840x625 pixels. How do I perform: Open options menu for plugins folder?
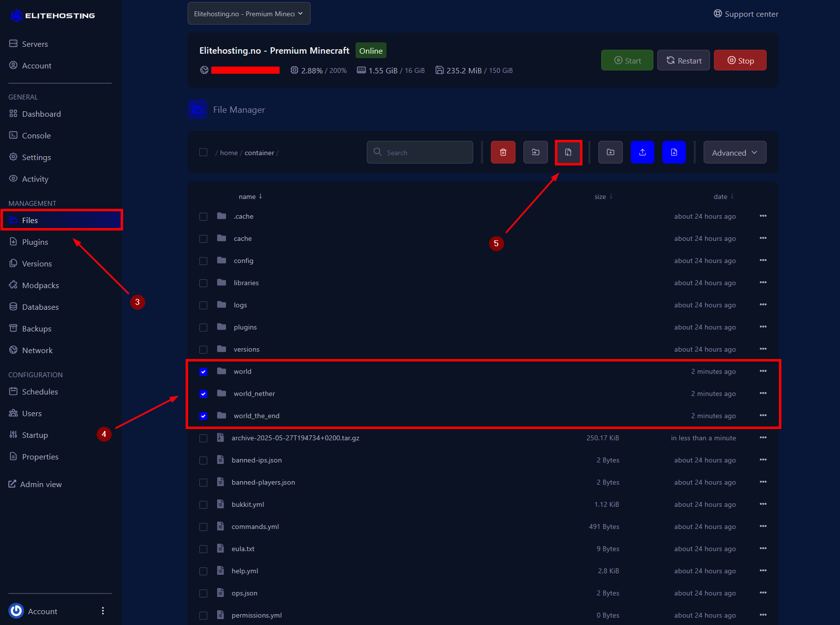(x=763, y=327)
